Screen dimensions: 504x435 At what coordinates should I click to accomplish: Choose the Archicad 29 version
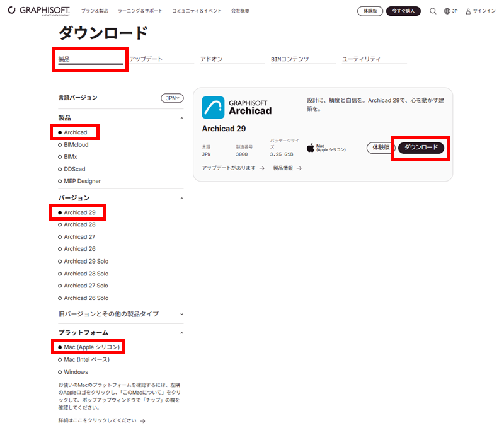pos(77,212)
